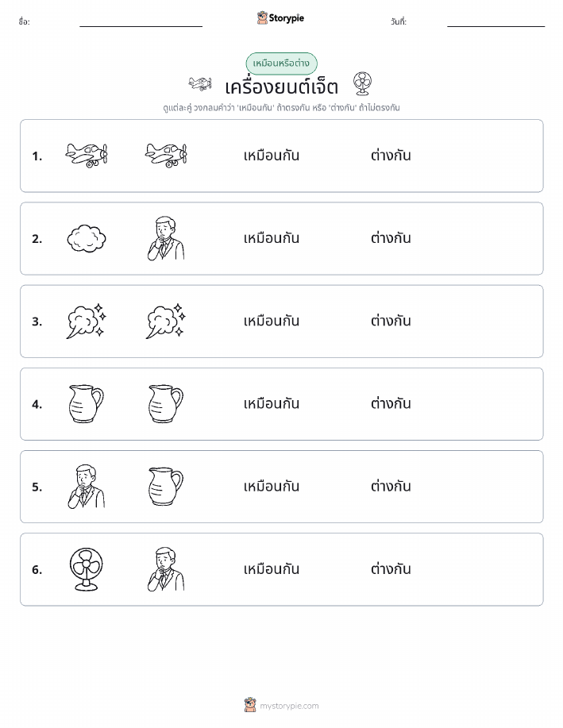Choose ต่างกัน in row 6
Viewport: 563px width, 728px height.
point(391,568)
